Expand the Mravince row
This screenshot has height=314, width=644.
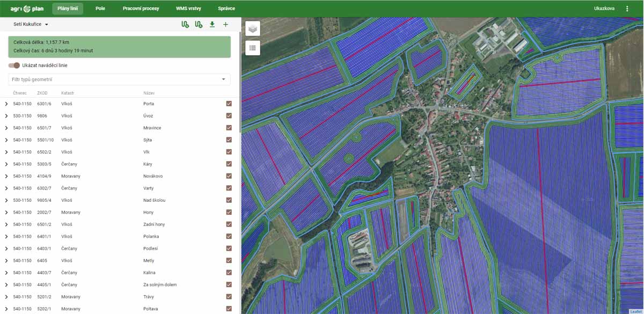click(x=6, y=128)
